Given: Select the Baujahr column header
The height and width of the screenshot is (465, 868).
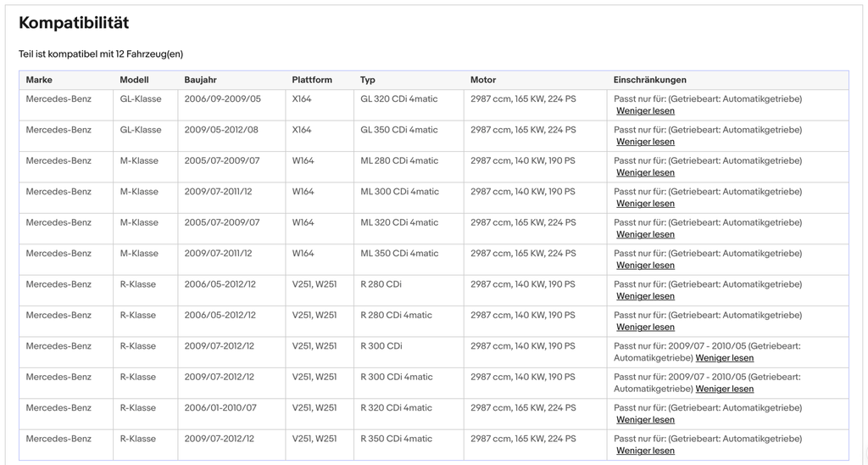Looking at the screenshot, I should (200, 80).
